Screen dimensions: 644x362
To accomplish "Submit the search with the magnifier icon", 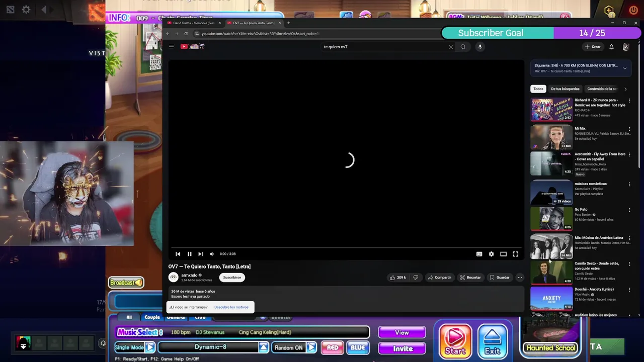I will pos(463,47).
